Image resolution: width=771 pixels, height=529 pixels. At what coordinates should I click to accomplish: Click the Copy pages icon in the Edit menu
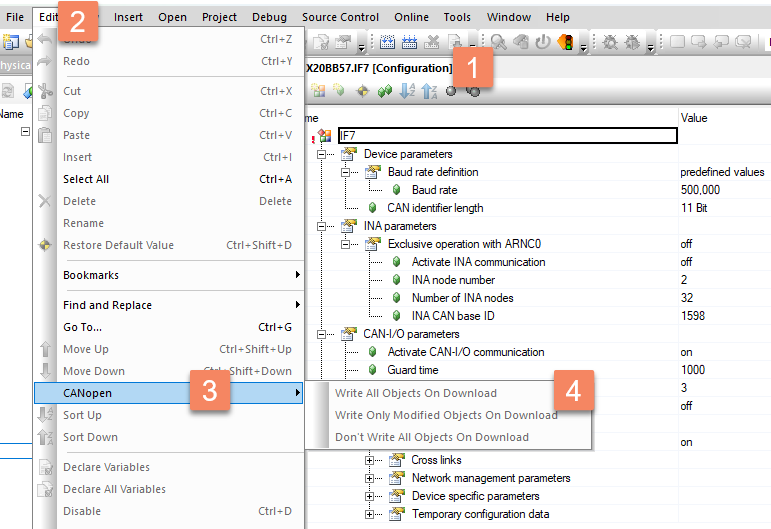[x=45, y=113]
